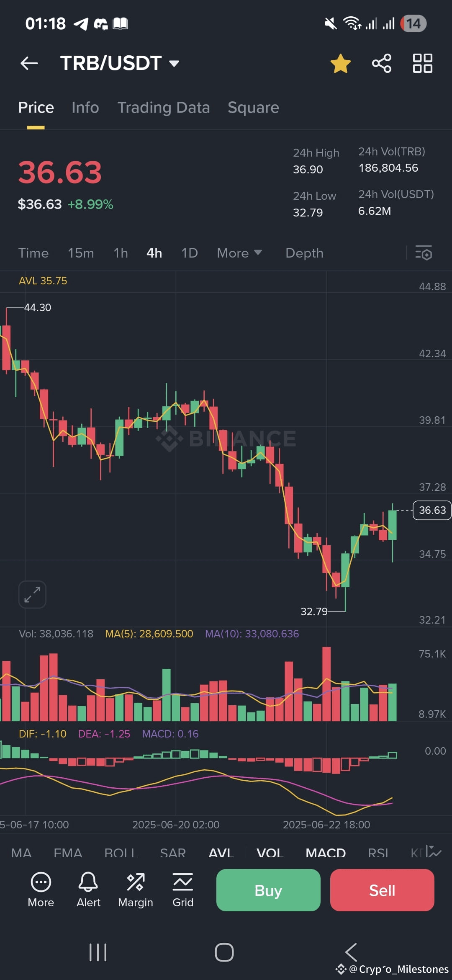452x980 pixels.
Task: Expand the TRB/USDT pair dropdown
Action: click(x=174, y=64)
